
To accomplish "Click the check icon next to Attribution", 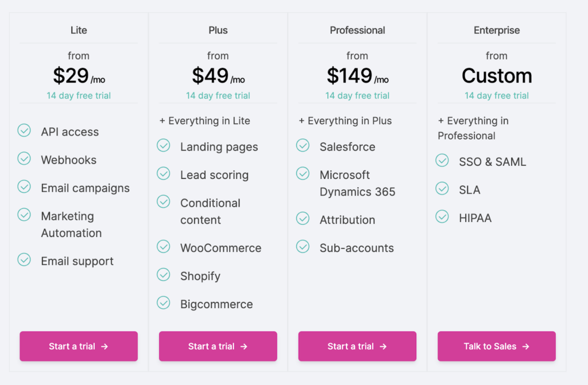I will pos(303,219).
